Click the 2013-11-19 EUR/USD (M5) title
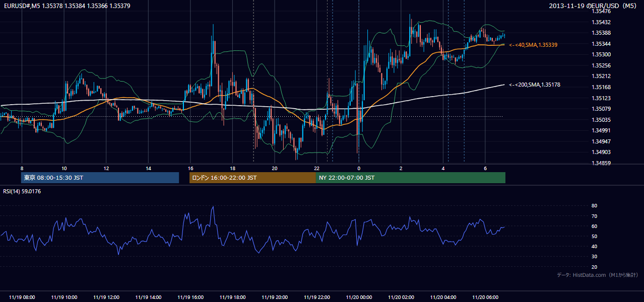The image size is (644, 302). pos(593,6)
